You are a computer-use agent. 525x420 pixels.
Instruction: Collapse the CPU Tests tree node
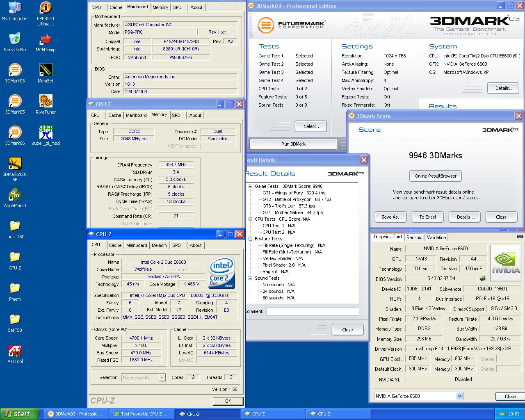coord(250,219)
